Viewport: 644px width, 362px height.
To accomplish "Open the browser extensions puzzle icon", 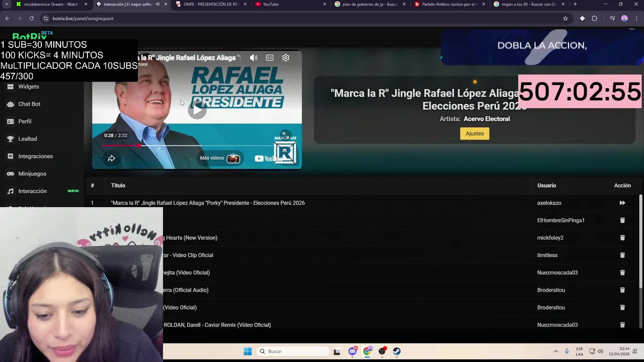I will (594, 18).
